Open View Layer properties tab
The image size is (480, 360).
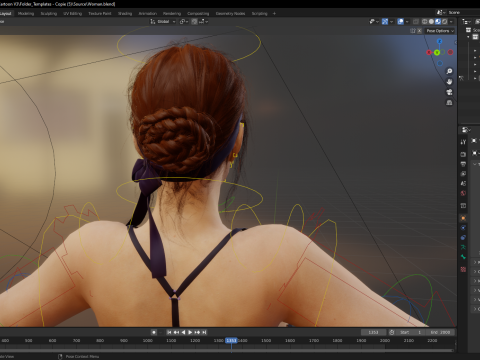click(x=463, y=174)
